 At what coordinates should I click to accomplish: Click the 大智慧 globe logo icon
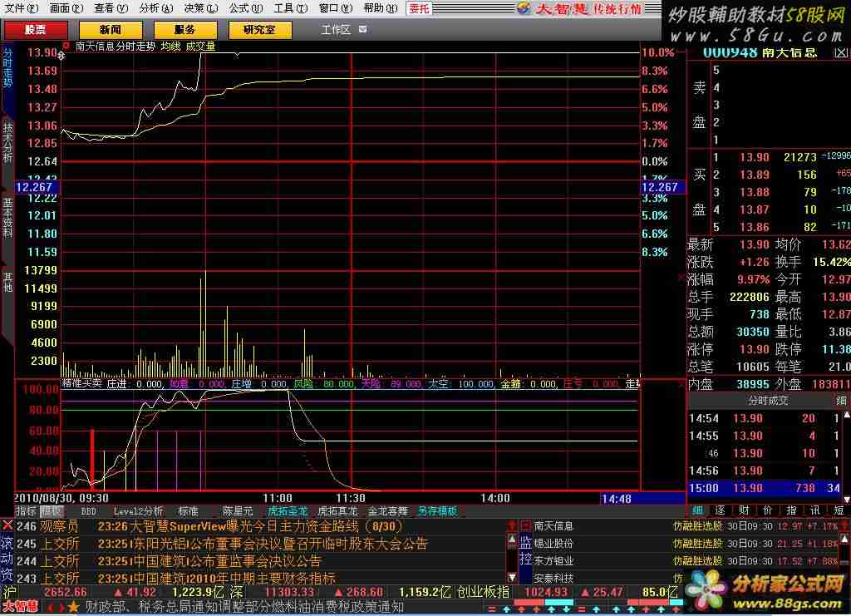tap(524, 7)
